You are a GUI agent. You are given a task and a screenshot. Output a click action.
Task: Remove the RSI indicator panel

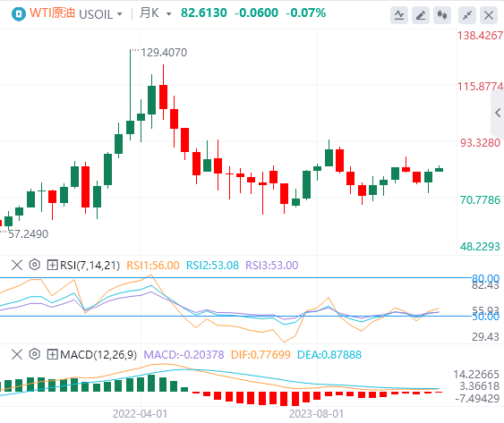click(x=17, y=266)
